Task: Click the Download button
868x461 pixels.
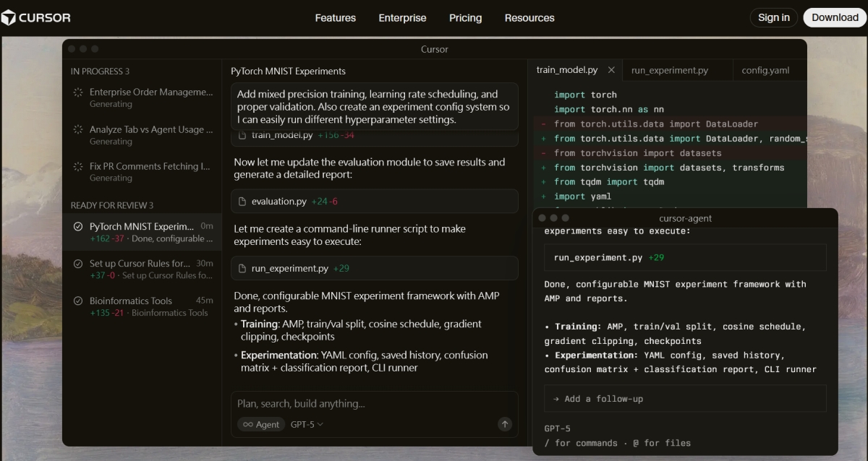Action: [834, 18]
